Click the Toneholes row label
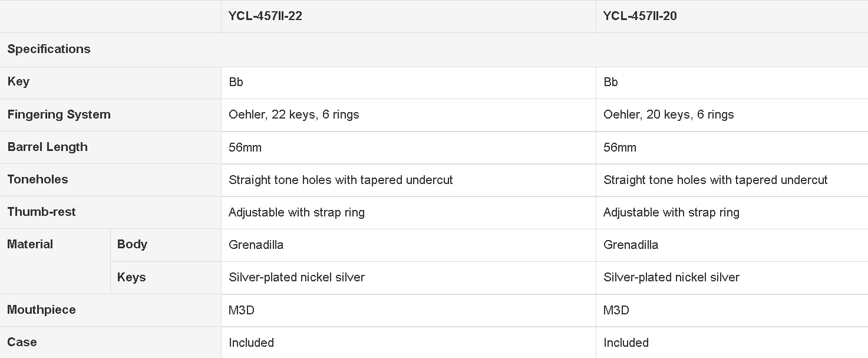 (x=38, y=179)
